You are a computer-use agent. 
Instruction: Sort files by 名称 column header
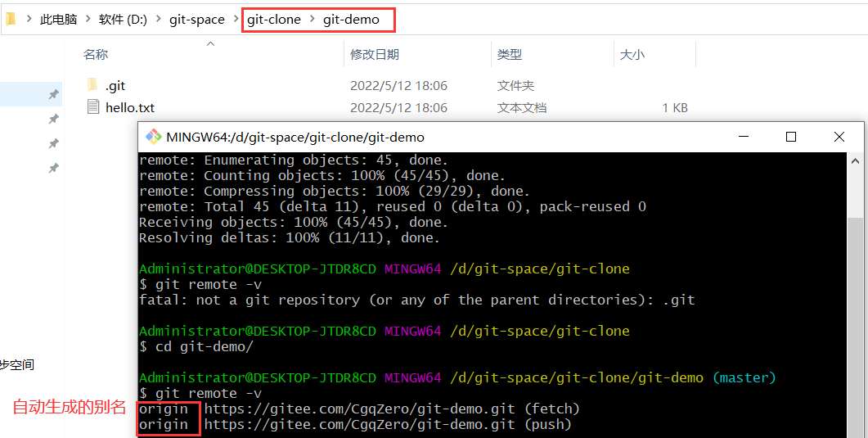click(96, 54)
